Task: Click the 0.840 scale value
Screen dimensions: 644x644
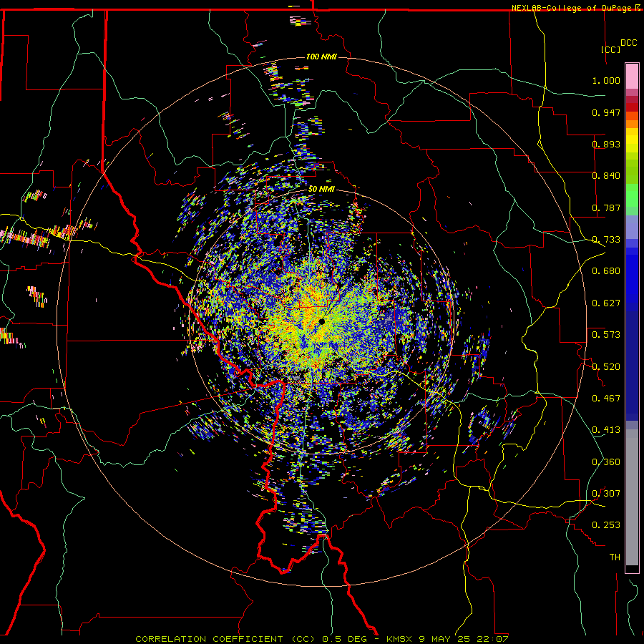Action: (606, 176)
